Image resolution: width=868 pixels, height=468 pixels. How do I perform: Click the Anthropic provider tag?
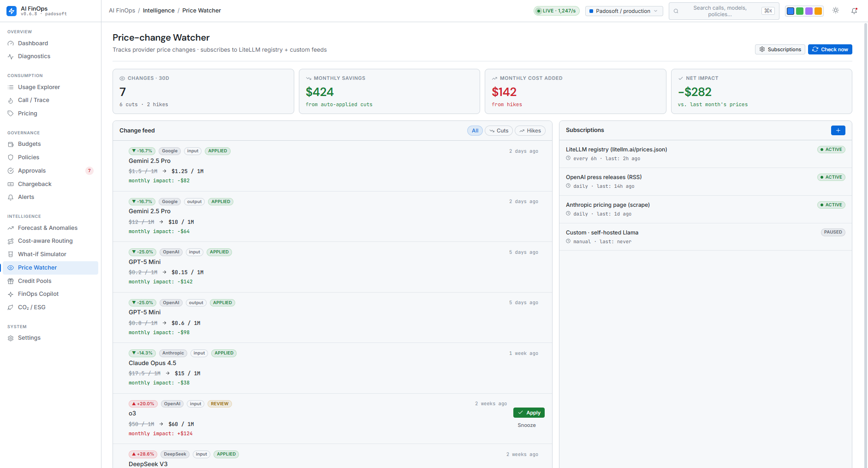[173, 353]
